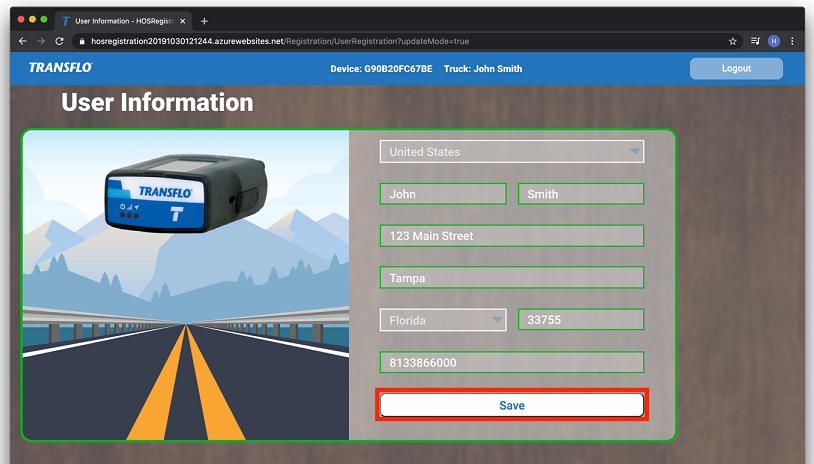Reload the page with the refresh icon
The image size is (814, 464).
click(59, 41)
